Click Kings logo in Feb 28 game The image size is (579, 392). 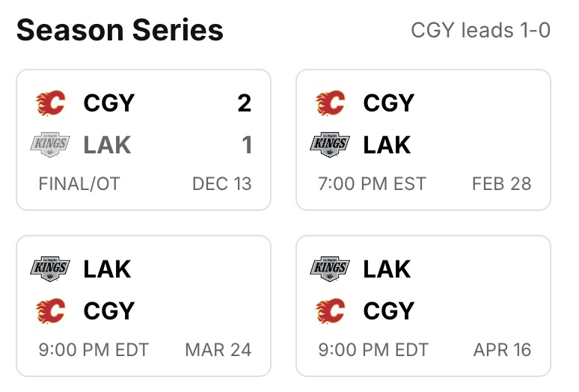tap(330, 144)
